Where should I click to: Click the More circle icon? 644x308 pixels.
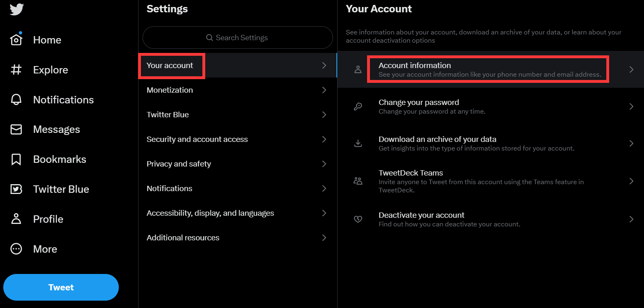[16, 249]
